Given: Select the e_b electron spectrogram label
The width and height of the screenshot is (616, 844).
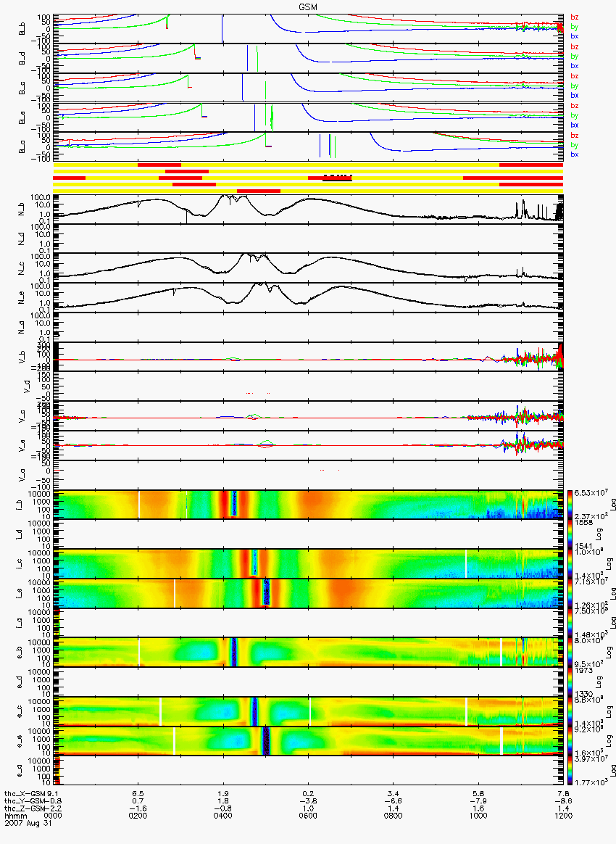Looking at the screenshot, I should tap(20, 653).
